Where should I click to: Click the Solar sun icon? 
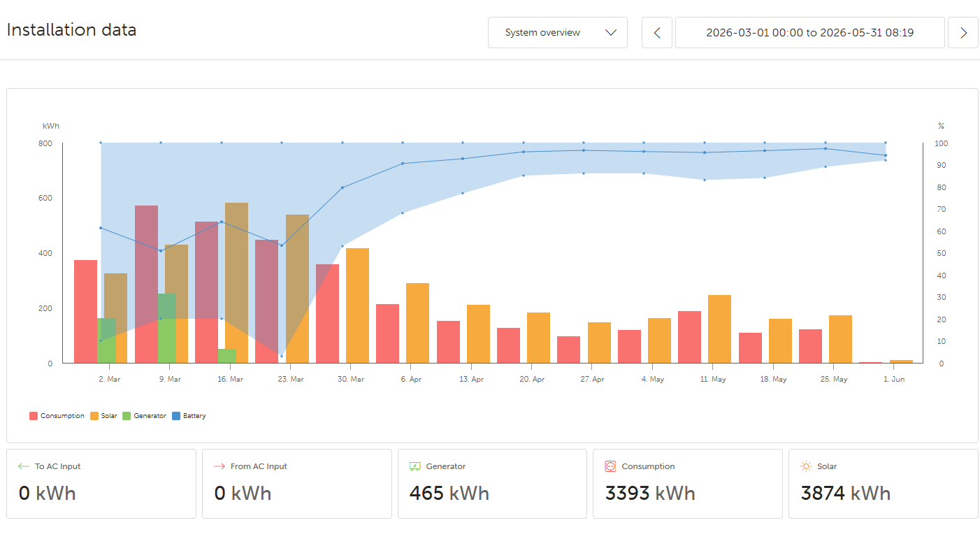[x=806, y=466]
